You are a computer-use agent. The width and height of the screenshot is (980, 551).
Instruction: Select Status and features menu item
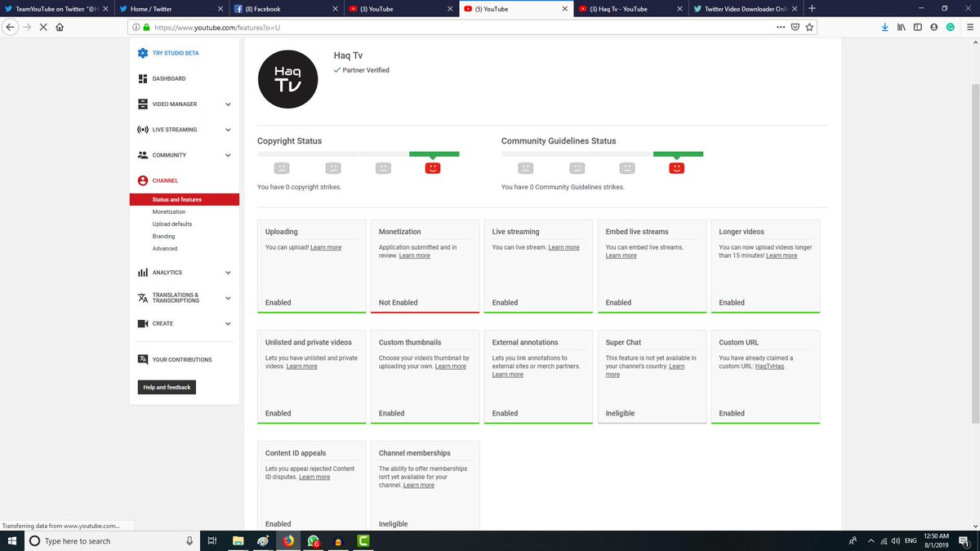185,199
